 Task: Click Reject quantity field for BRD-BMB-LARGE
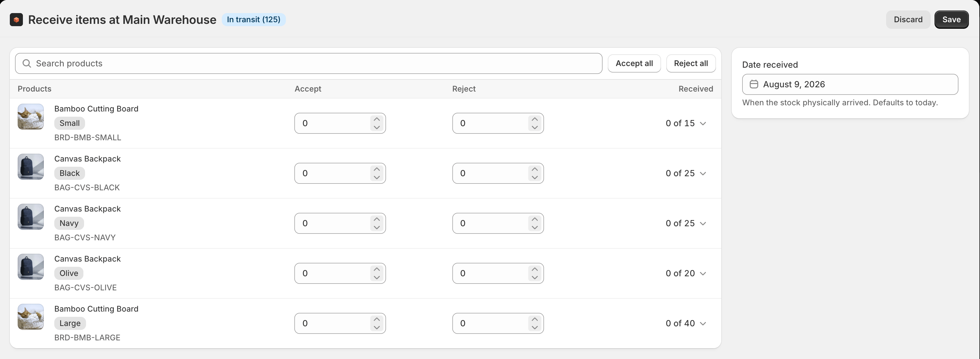pos(498,323)
